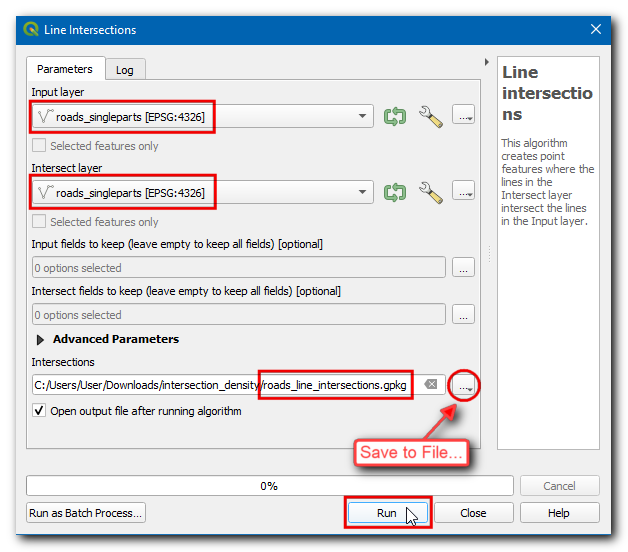Open Input layer advanced options wrench
The height and width of the screenshot is (552, 628).
430,116
